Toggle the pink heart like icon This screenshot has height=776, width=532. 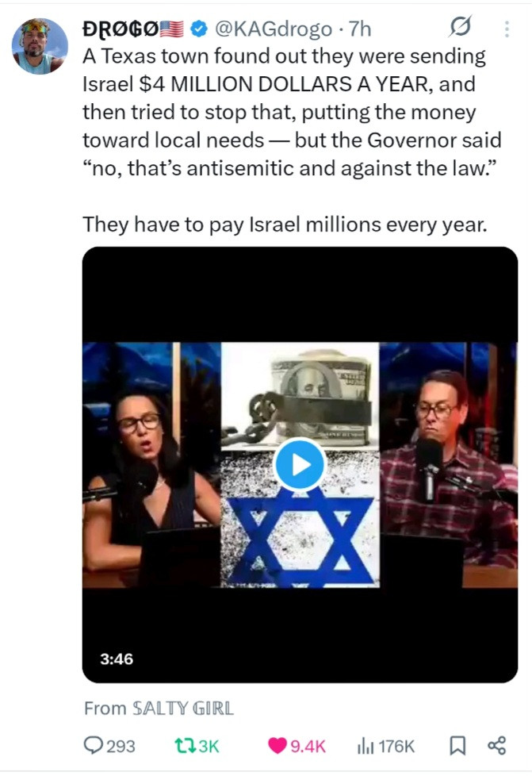[277, 745]
